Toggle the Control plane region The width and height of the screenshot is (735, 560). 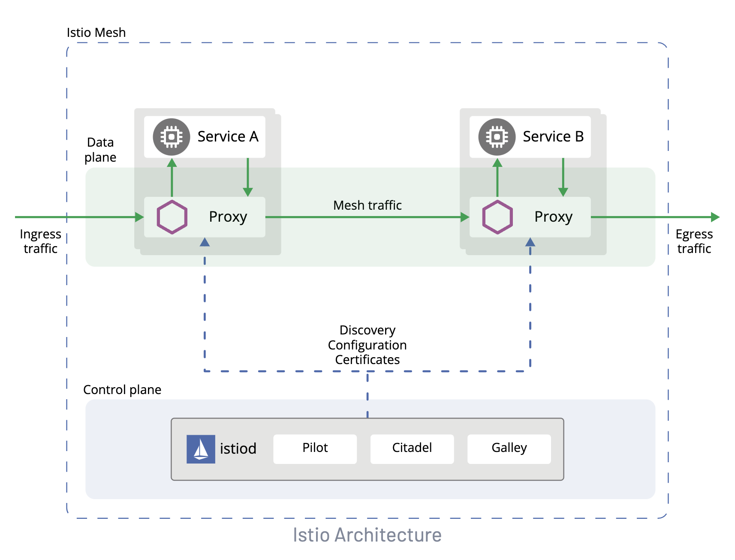click(x=122, y=389)
